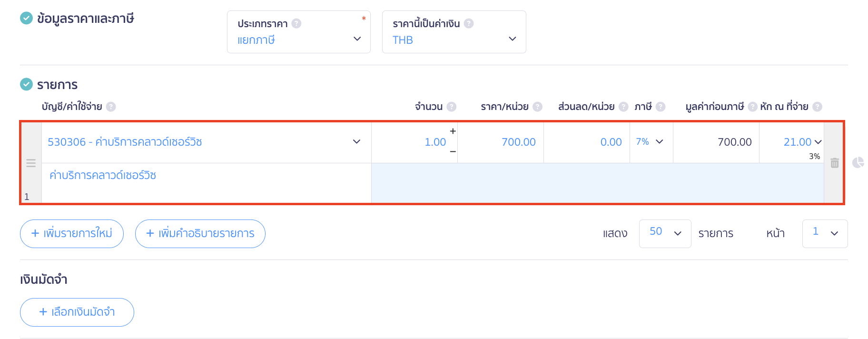
Task: Click the เพิ่มคำอธิบายรายการ button
Action: pyautogui.click(x=200, y=234)
